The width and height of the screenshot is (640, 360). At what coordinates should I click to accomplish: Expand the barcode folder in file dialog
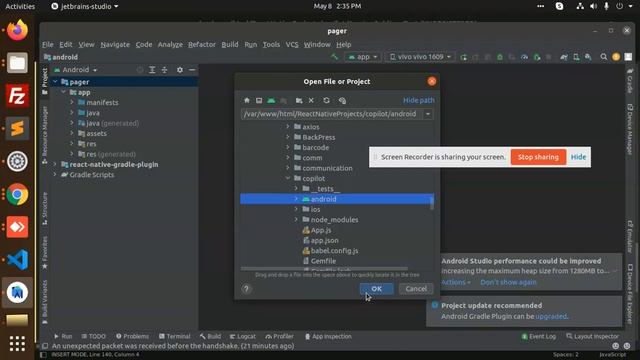[288, 147]
